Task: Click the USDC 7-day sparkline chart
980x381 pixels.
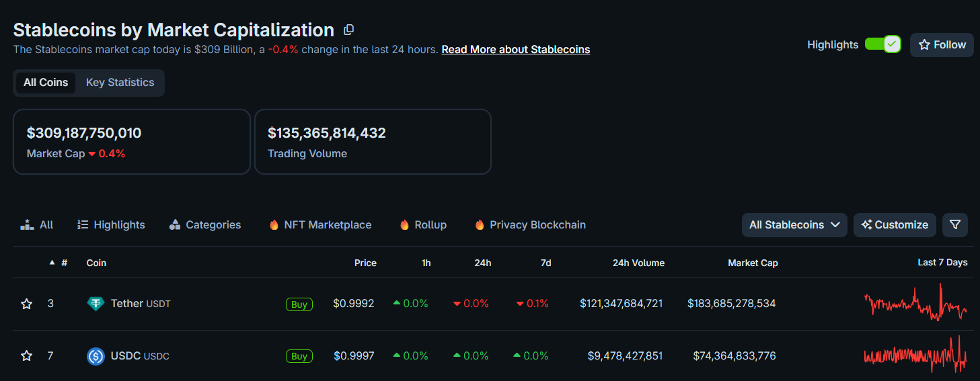Action: point(915,355)
